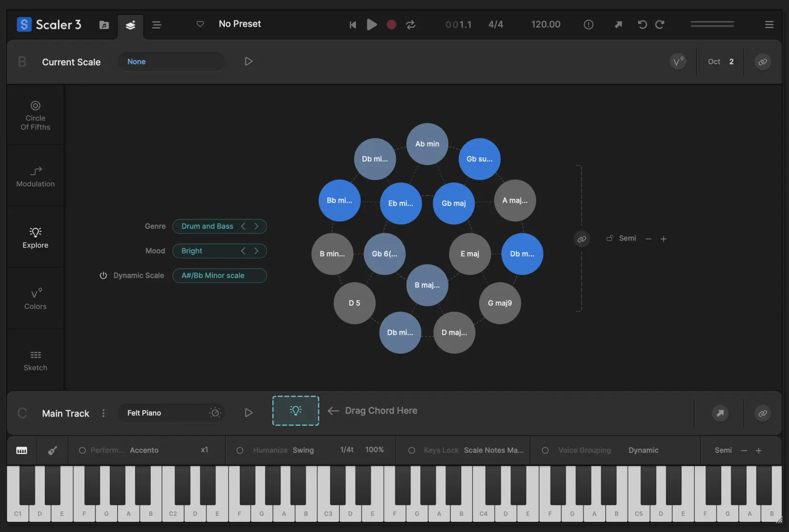Switch to the Colors panel
This screenshot has height=532, width=789.
pos(35,298)
